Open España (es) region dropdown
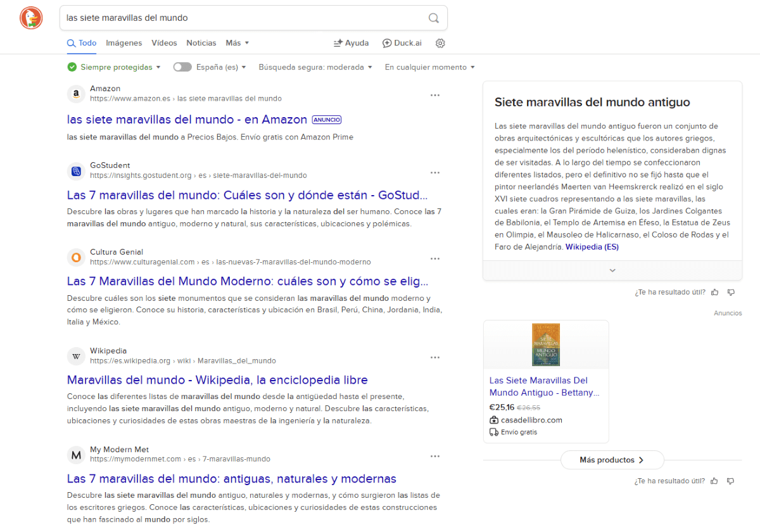Viewport: 760px width, 532px height. (x=221, y=67)
